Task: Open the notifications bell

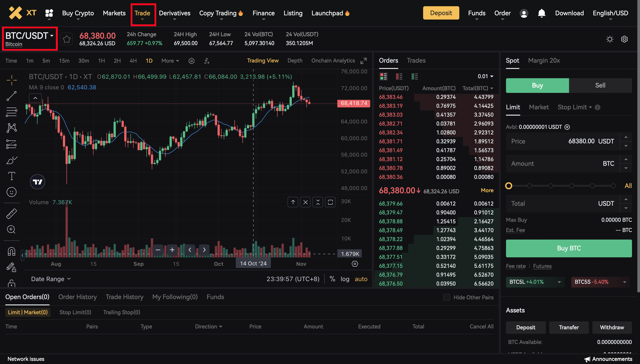Action: (x=541, y=13)
